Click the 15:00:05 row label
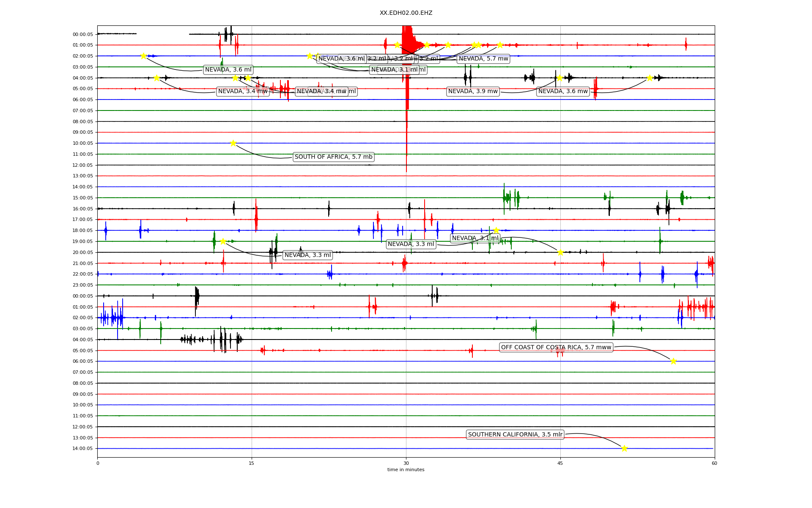Viewport: 812px width, 508px height. [x=82, y=198]
